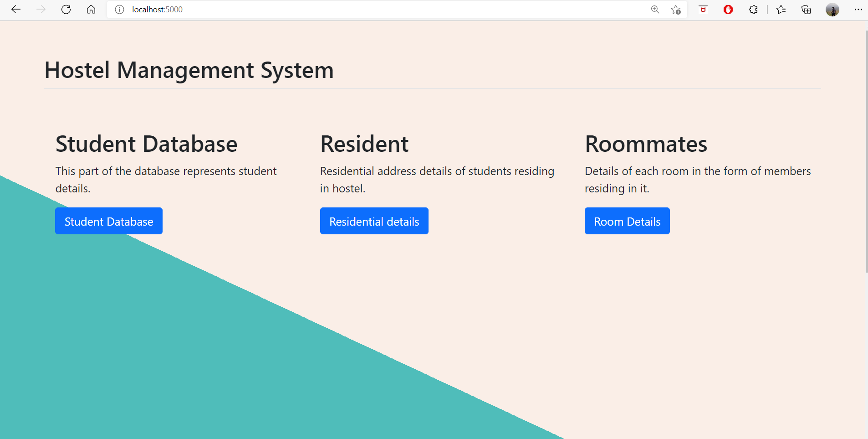Open the red Opera-style extension icon

[728, 10]
